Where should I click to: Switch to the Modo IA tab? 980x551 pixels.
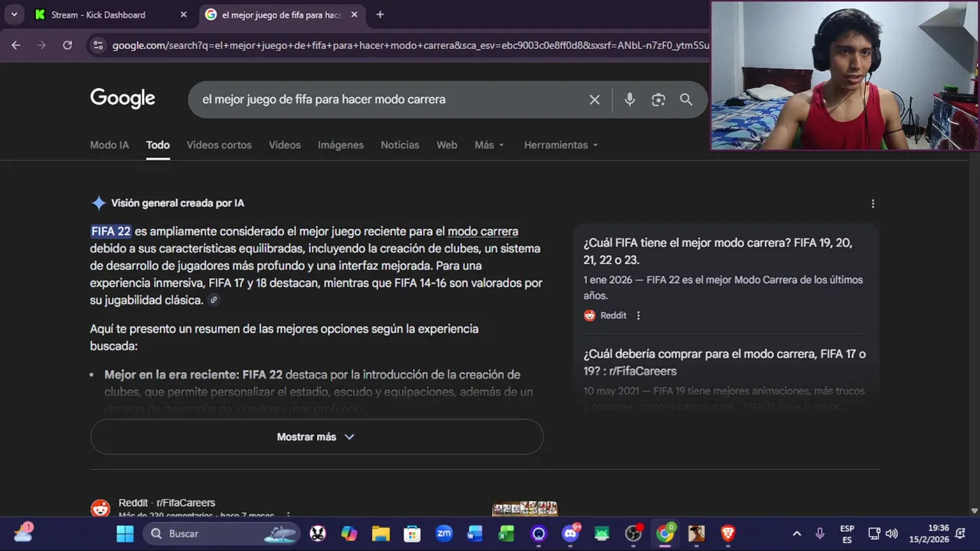(109, 145)
